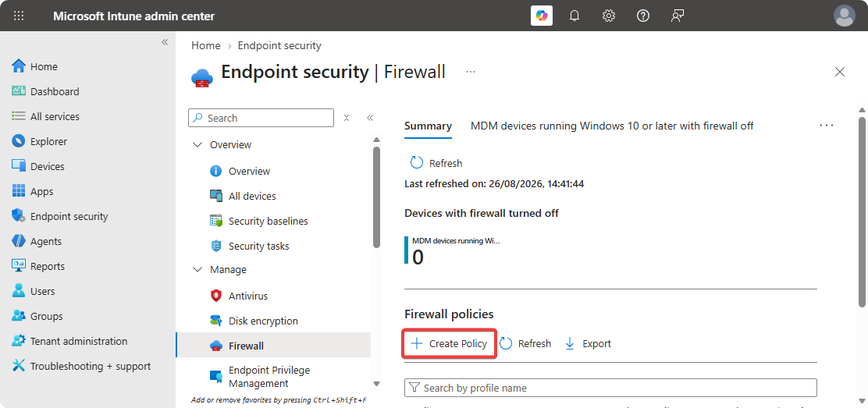The image size is (868, 408).
Task: Open portal settings gear
Action: click(x=609, y=16)
